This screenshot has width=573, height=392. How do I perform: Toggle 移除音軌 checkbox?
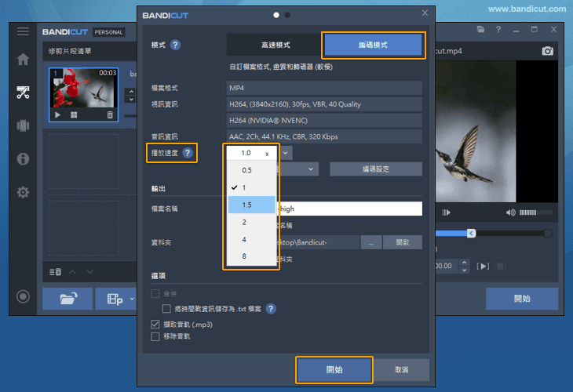155,336
